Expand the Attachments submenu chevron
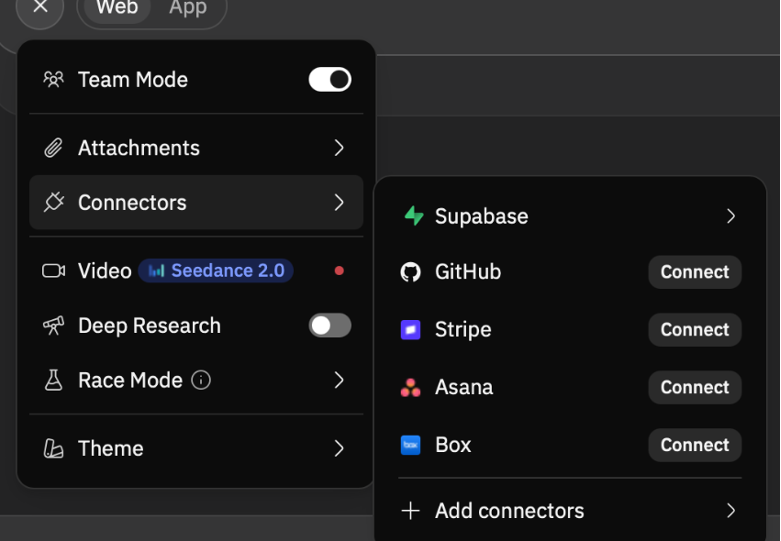Screen dimensions: 781x541 (339, 148)
